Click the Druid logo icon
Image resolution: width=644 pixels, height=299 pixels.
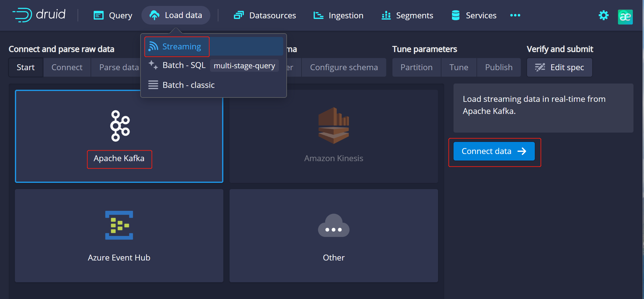22,15
